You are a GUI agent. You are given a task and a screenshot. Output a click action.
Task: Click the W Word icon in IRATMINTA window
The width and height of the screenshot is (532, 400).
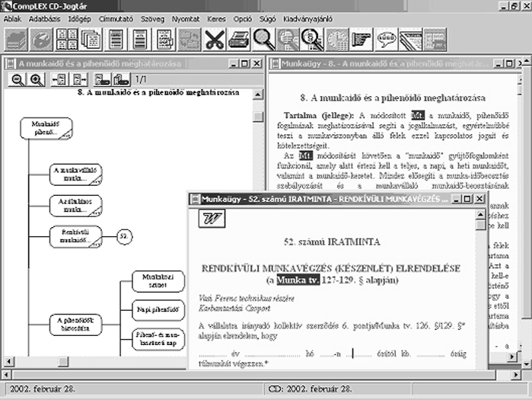pyautogui.click(x=212, y=219)
